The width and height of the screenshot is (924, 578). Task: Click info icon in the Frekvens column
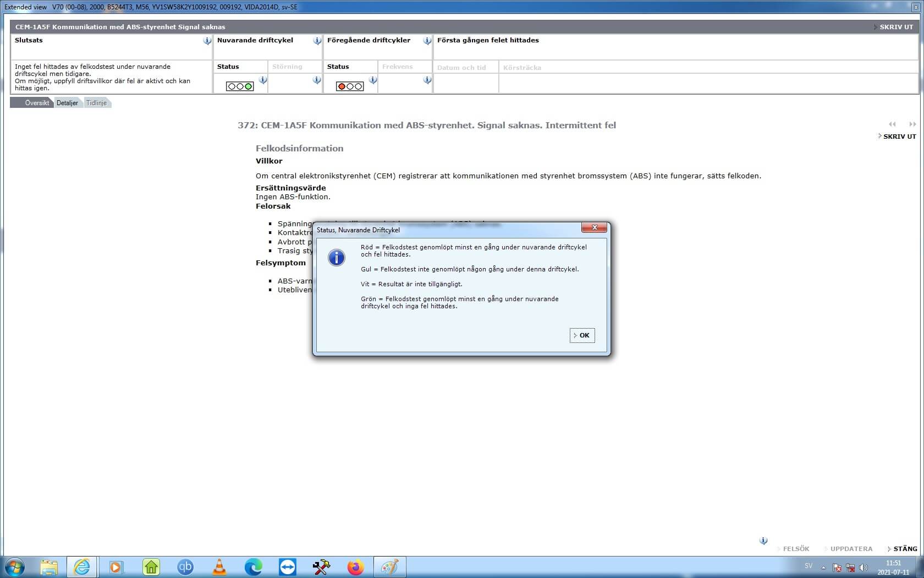(x=427, y=80)
